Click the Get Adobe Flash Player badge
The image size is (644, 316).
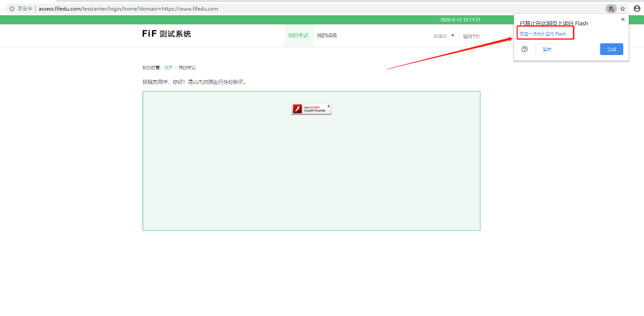coord(311,109)
